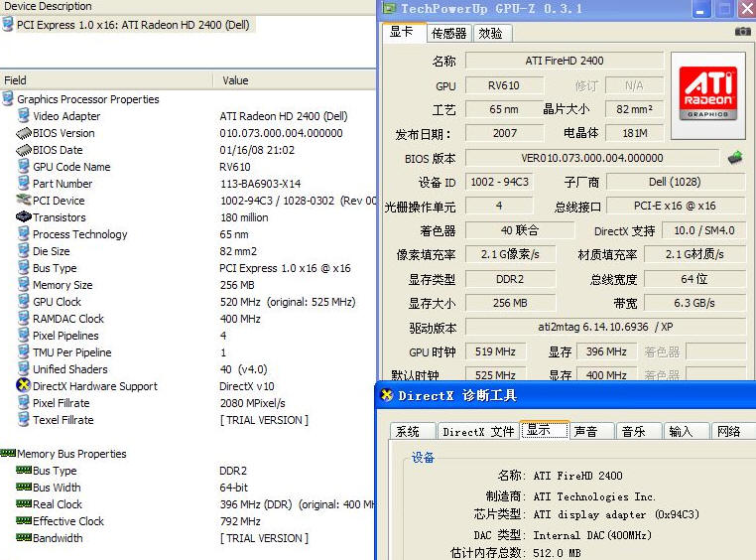Screen dimensions: 756x560
Task: Open the 声音 tab in DirectX tool
Action: (x=592, y=431)
